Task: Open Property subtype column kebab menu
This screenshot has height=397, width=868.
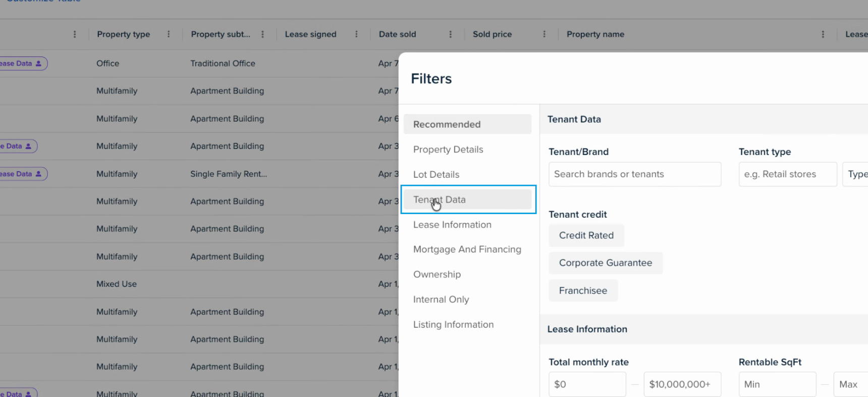Action: [x=262, y=34]
